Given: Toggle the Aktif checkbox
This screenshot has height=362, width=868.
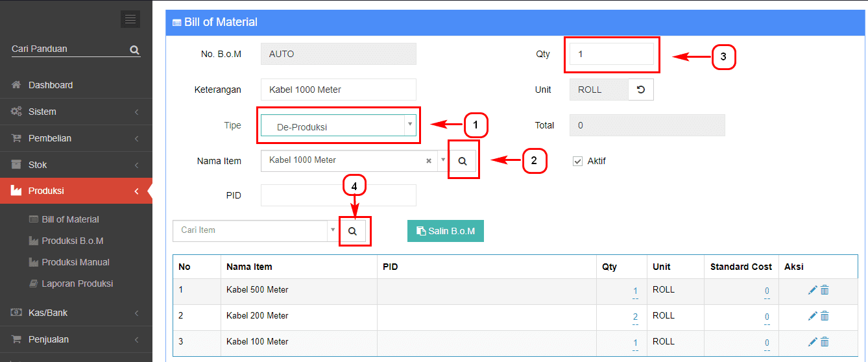Looking at the screenshot, I should click(577, 161).
